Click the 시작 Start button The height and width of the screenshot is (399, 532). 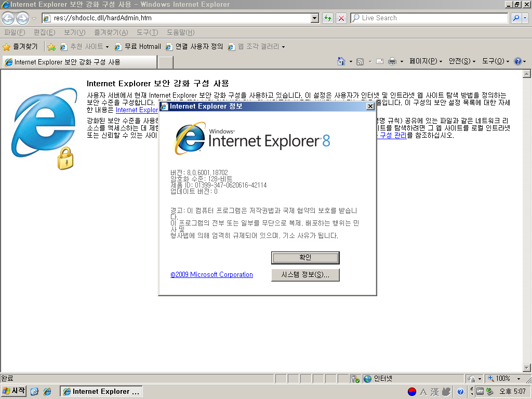tap(14, 391)
